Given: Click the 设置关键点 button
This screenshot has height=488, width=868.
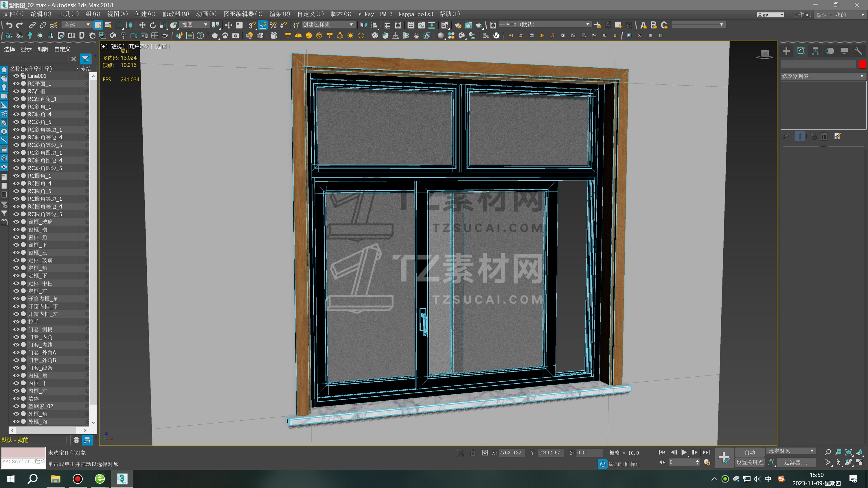Looking at the screenshot, I should [749, 462].
